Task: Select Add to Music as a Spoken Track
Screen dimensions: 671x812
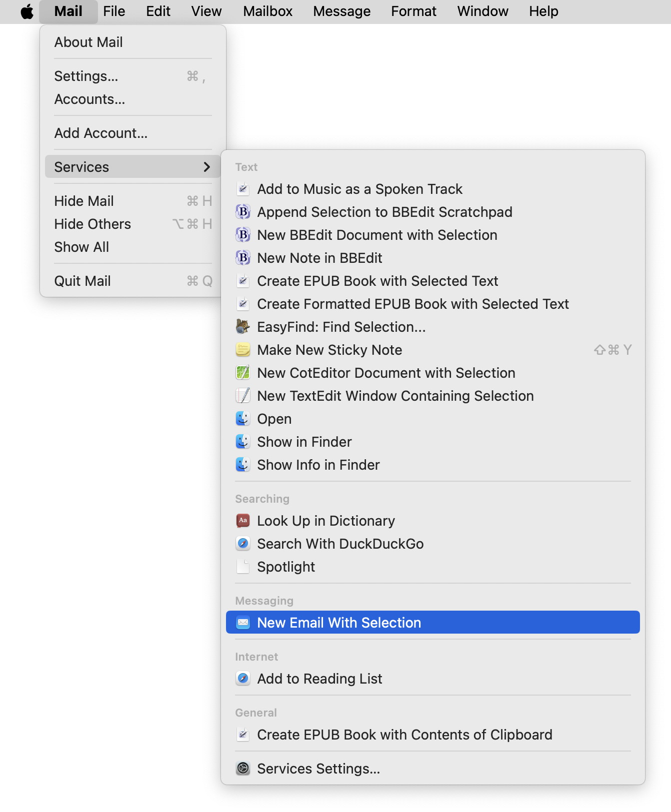Action: coord(433,189)
